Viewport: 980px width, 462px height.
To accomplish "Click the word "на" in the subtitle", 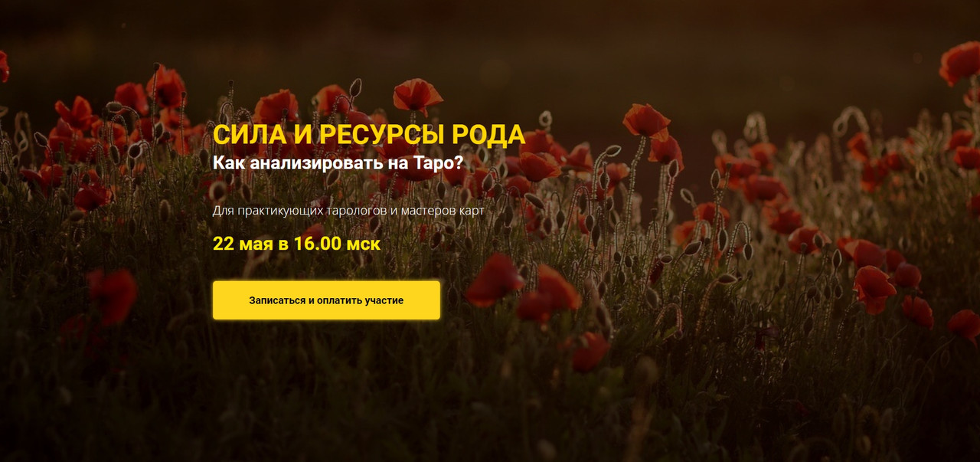I will point(405,164).
